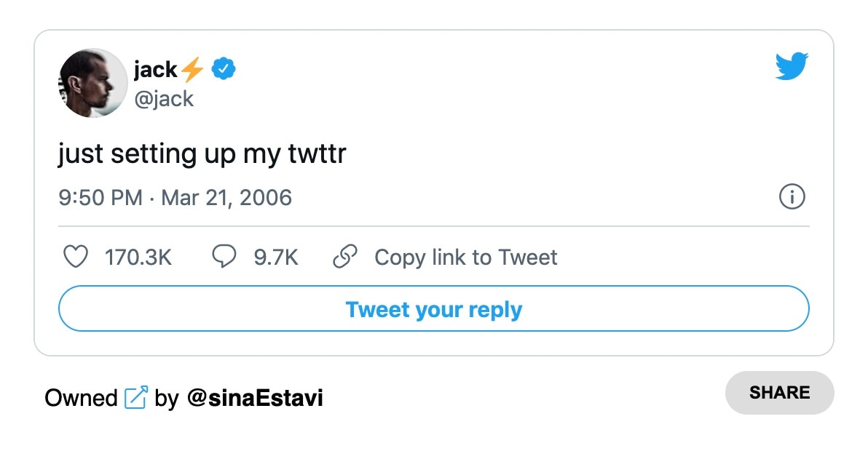This screenshot has height=451, width=868.
Task: Open the @jack handle link
Action: point(163,98)
